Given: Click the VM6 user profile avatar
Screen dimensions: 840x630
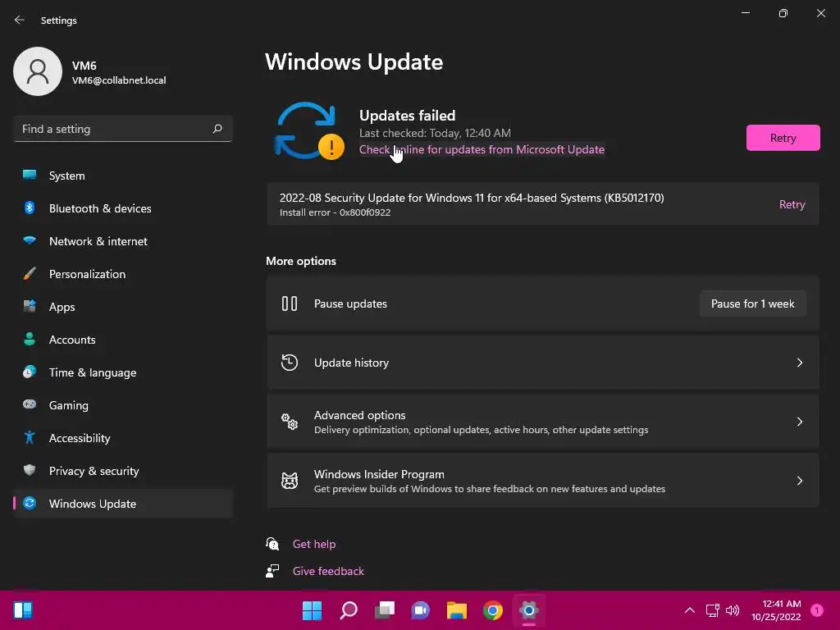Looking at the screenshot, I should click(38, 71).
